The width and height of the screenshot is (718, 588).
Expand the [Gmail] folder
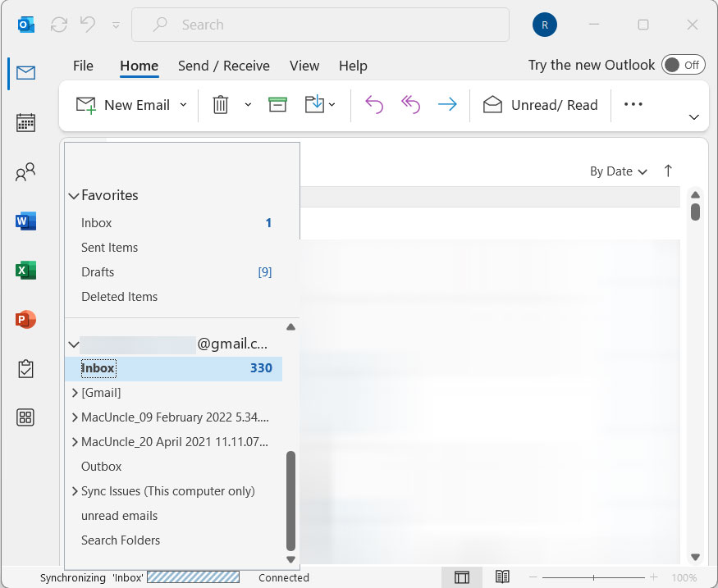(75, 392)
